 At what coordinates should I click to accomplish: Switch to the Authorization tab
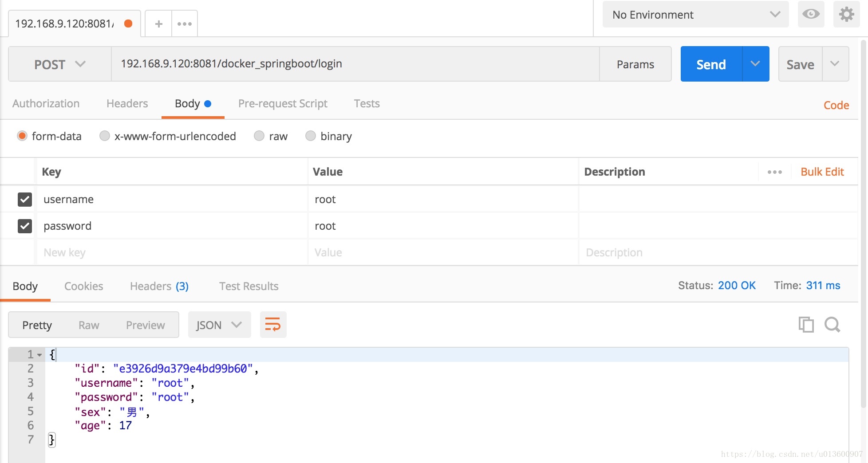(46, 103)
